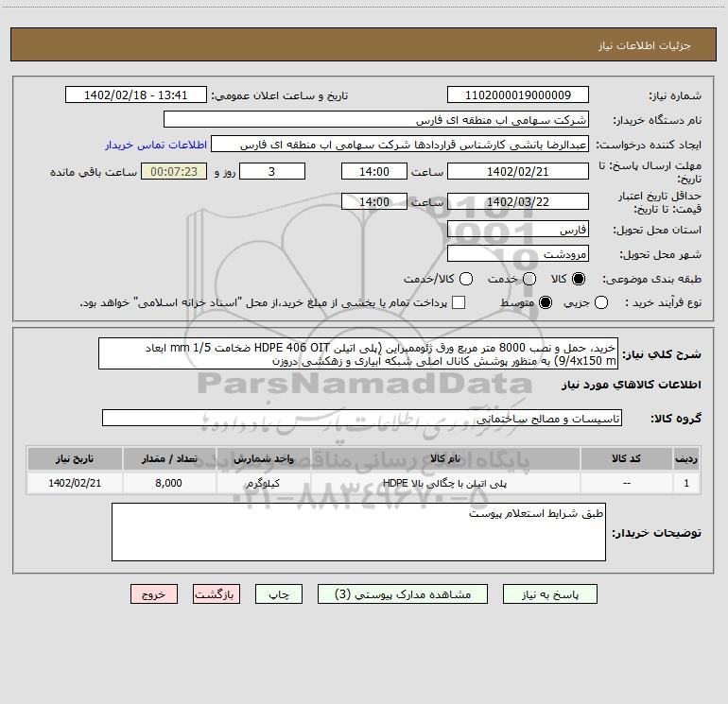Click the remaining days field showing 3
728x704 pixels.
pyautogui.click(x=272, y=171)
